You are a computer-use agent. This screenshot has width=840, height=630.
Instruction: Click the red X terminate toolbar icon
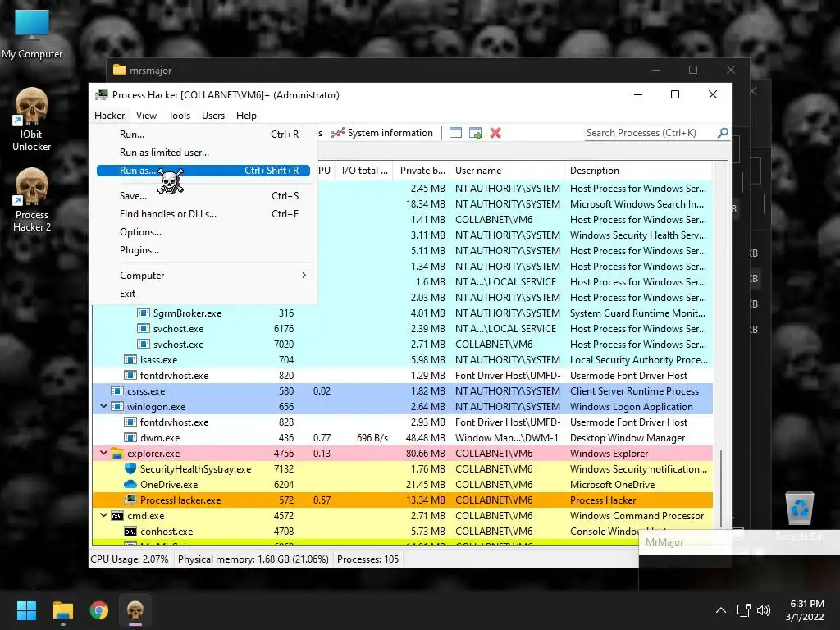coord(495,133)
